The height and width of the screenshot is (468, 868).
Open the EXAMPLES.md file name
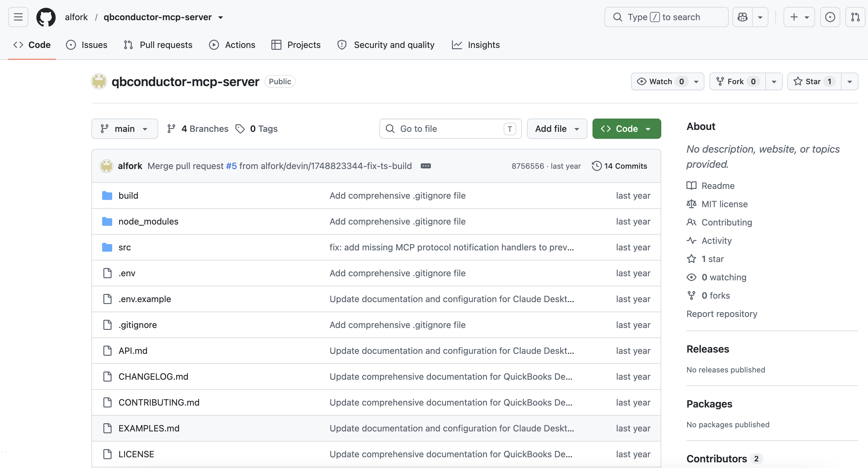[149, 429]
